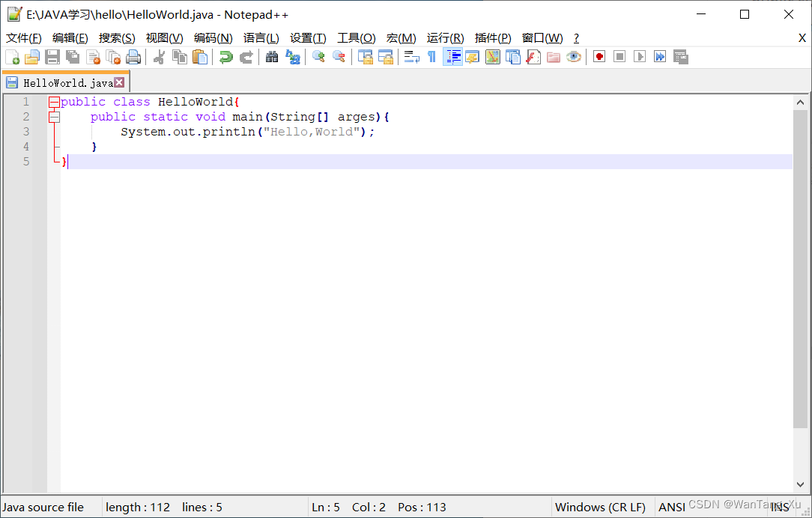
Task: Toggle the highlighted indent guide icon
Action: coord(452,57)
